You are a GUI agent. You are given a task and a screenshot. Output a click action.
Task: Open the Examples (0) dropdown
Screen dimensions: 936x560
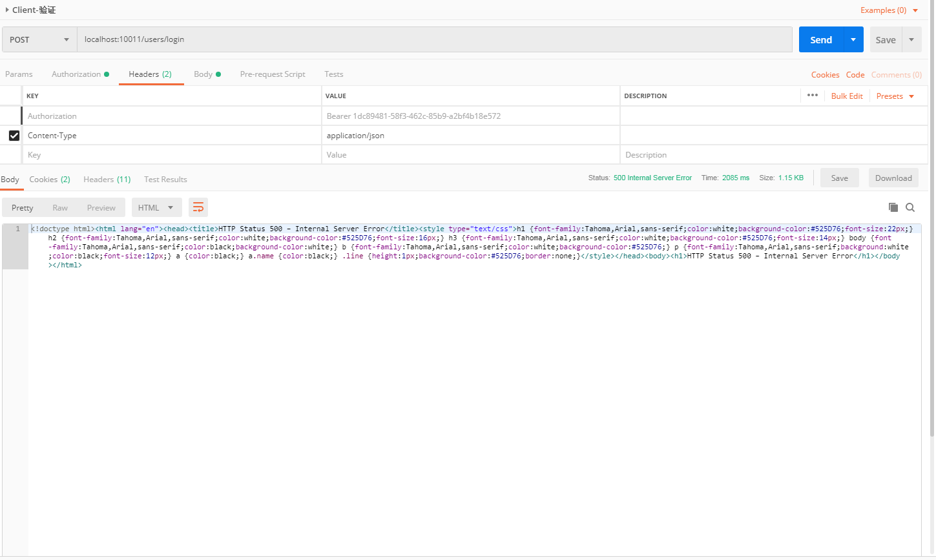[889, 10]
